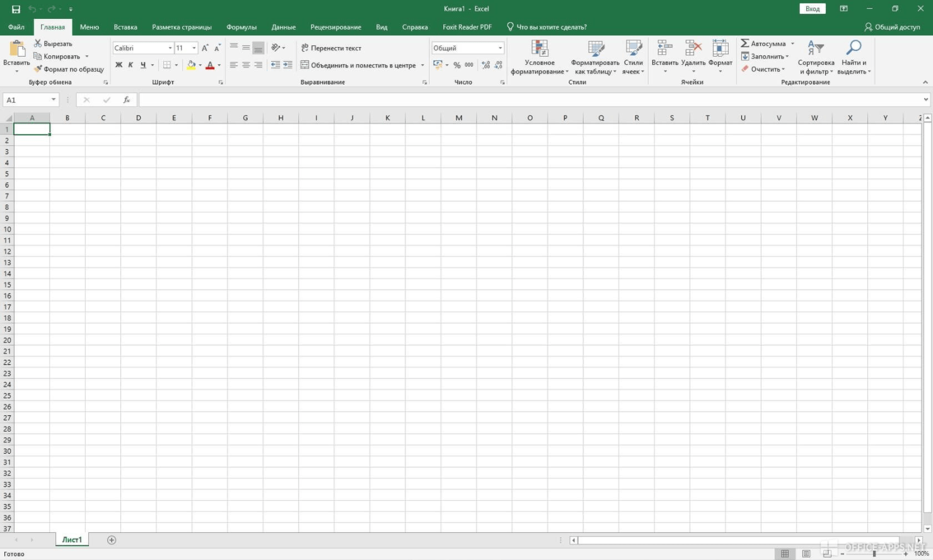Screen dimensions: 933x560
Task: Open the font color red A swatch
Action: 210,65
